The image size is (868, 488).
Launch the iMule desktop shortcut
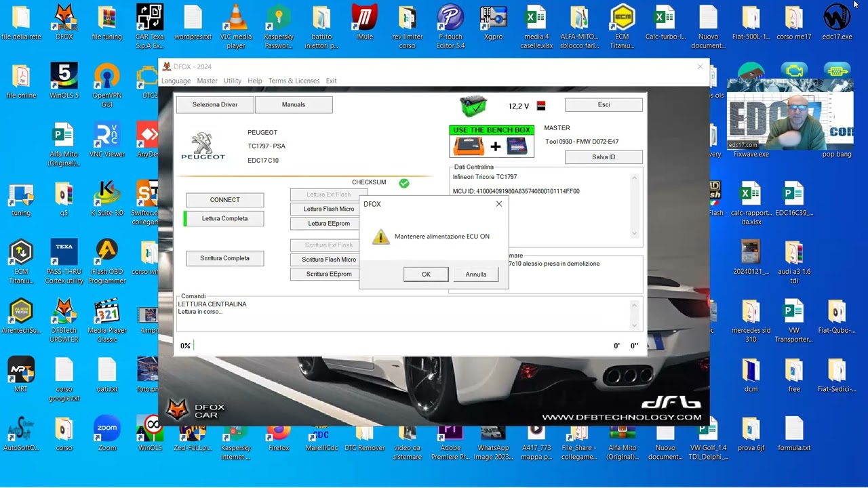[x=365, y=22]
